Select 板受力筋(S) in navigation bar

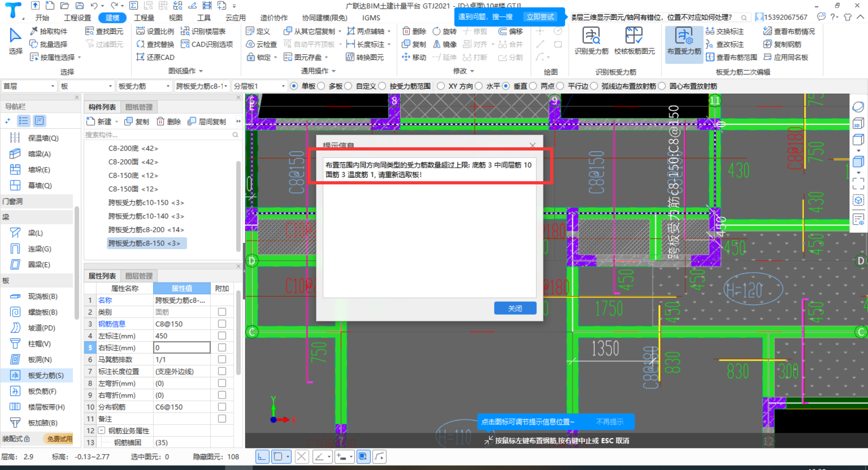[x=37, y=376]
